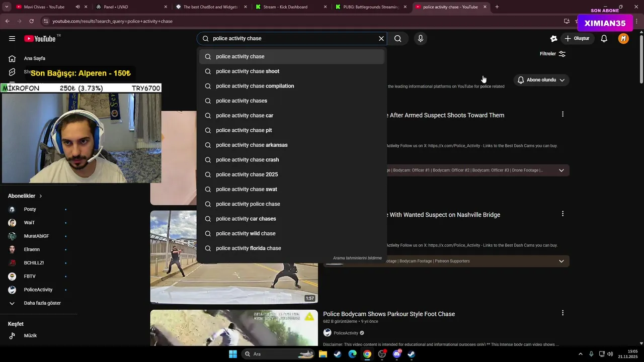Click the magnifier search button
The width and height of the screenshot is (644, 362).
click(397, 38)
